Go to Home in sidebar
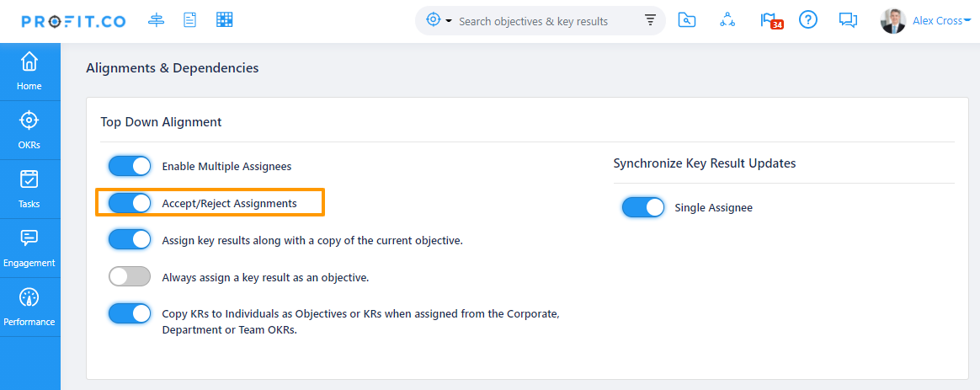This screenshot has height=390, width=980. (x=30, y=72)
